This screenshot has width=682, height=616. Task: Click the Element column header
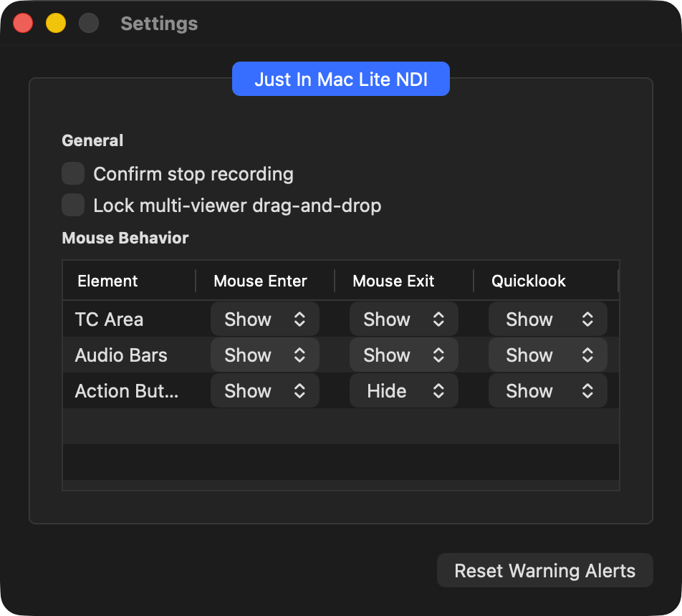tap(129, 281)
